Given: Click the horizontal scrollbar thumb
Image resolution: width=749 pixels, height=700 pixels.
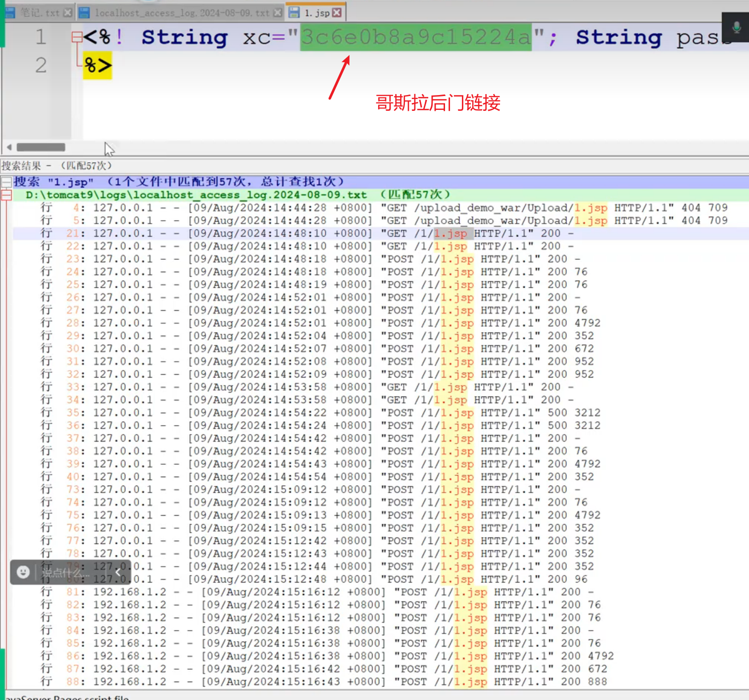Looking at the screenshot, I should click(41, 147).
